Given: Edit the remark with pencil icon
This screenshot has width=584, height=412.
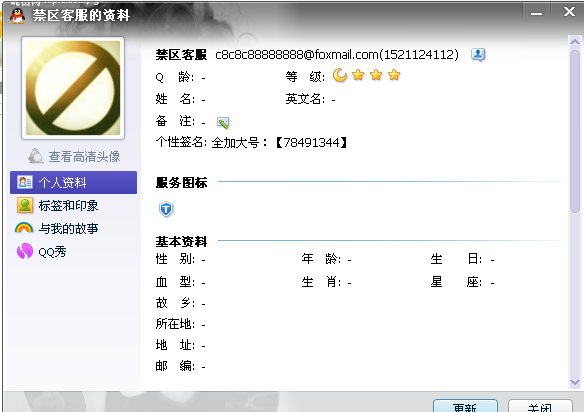Looking at the screenshot, I should pos(223,122).
